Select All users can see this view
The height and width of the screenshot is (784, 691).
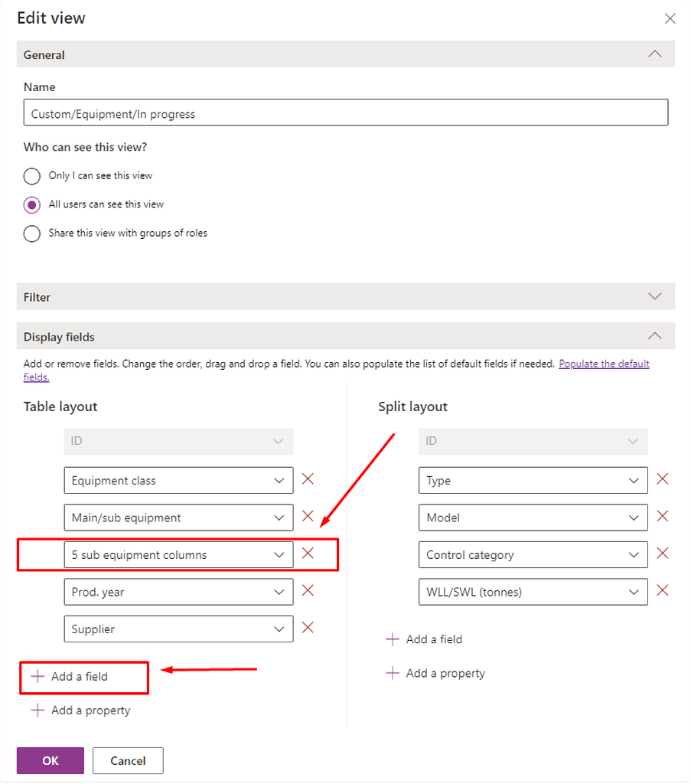[x=31, y=204]
